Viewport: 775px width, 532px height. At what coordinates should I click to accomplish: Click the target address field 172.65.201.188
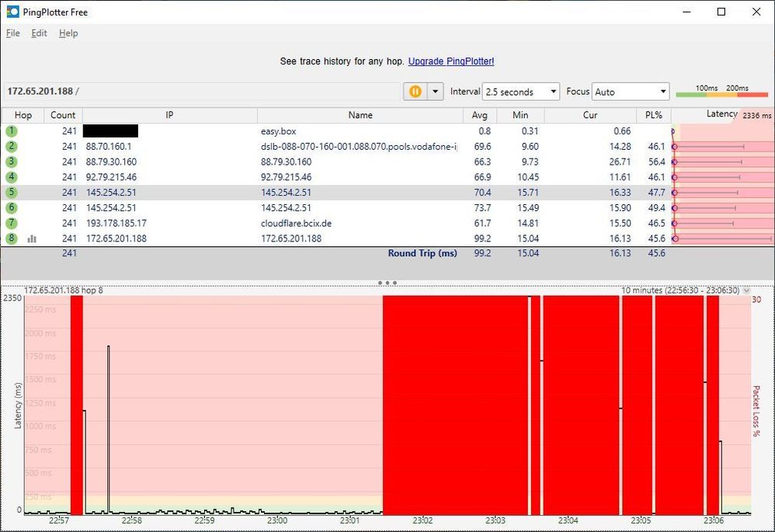[x=203, y=92]
